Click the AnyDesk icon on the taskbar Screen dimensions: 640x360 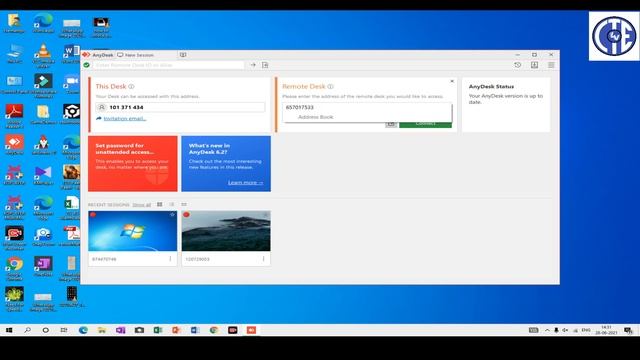(x=251, y=330)
